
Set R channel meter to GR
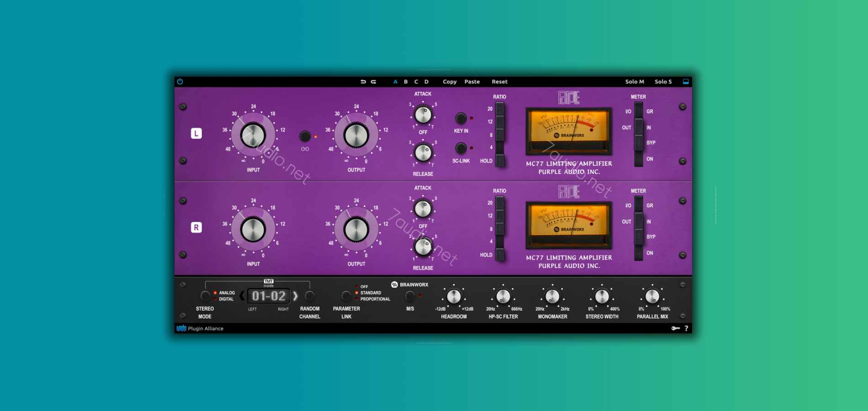tap(639, 205)
